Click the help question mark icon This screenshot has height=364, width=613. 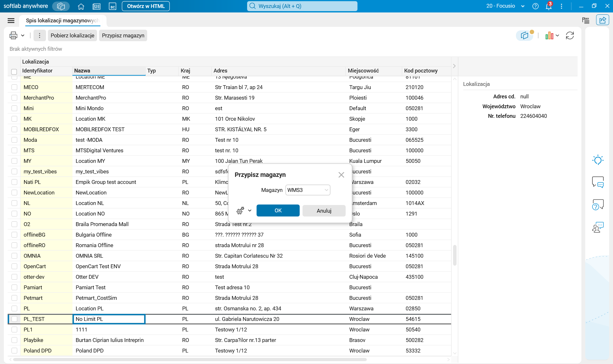(x=535, y=6)
